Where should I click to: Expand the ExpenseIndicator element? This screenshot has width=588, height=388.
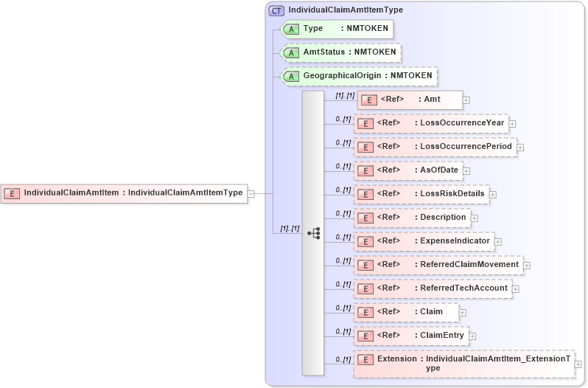pyautogui.click(x=498, y=242)
